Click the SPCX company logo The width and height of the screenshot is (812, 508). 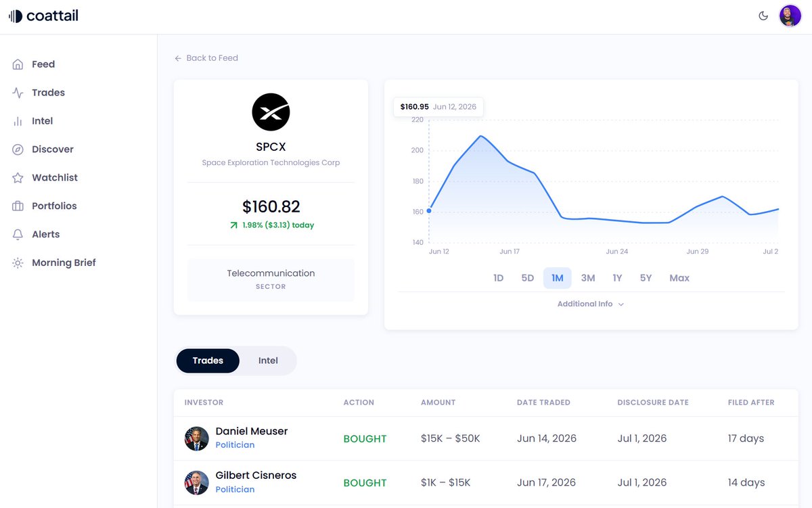pyautogui.click(x=271, y=112)
